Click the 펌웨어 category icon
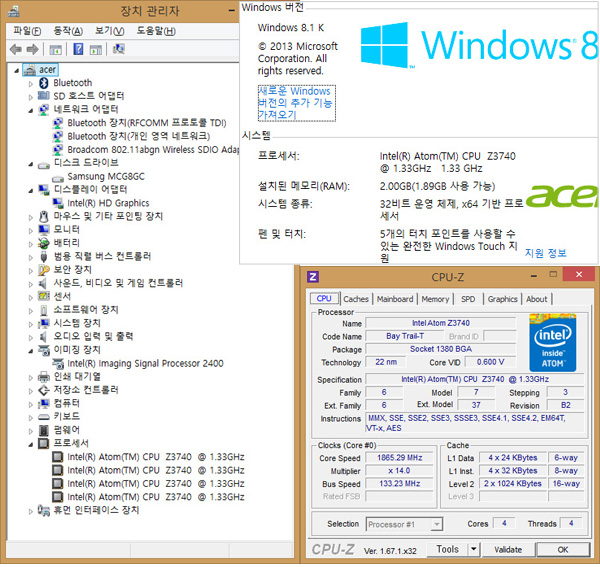This screenshot has width=600, height=567. pos(44,430)
